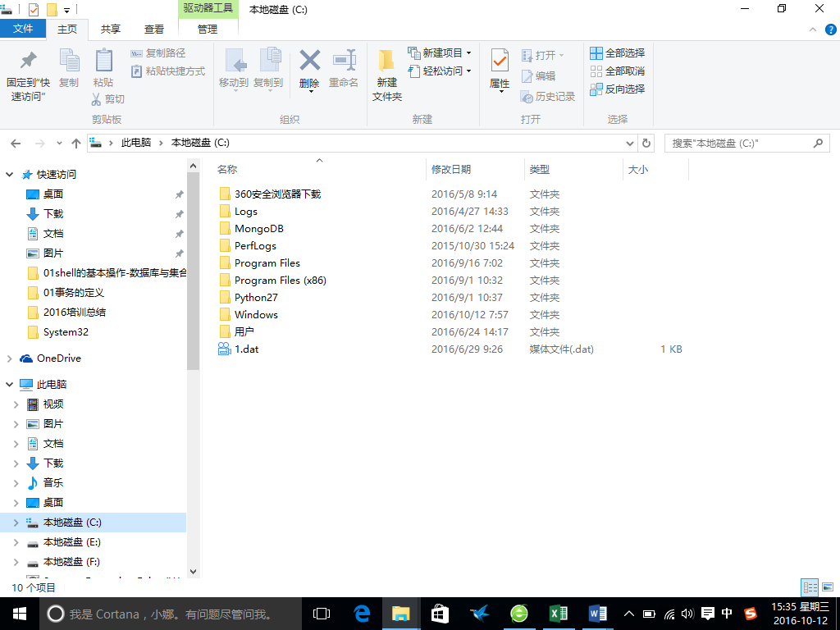Image resolution: width=840 pixels, height=630 pixels.
Task: Click Invert selection (反向选择)
Action: tap(617, 89)
